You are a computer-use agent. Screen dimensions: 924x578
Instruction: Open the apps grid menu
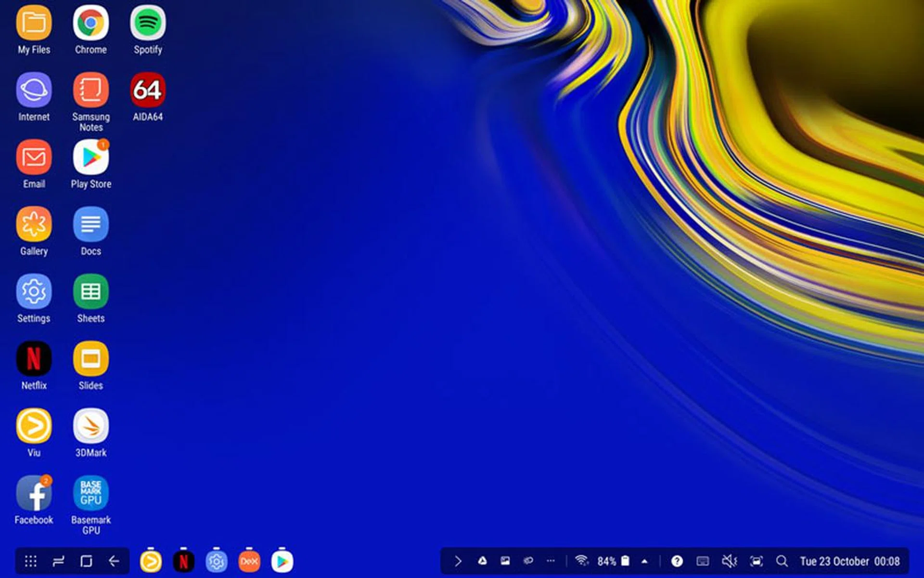[x=31, y=561]
